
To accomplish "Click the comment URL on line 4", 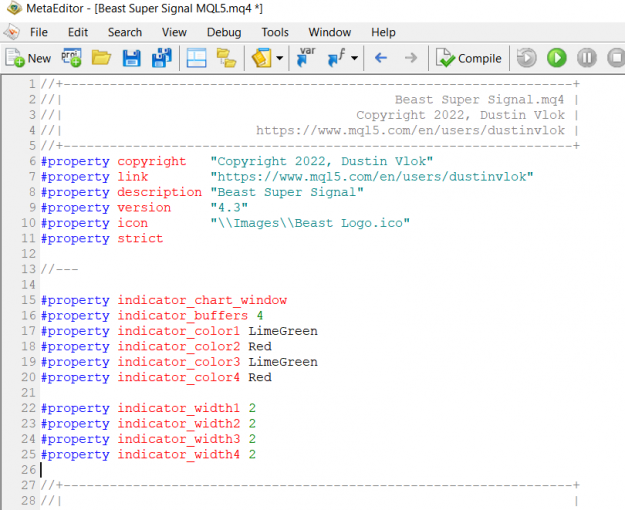I will [x=410, y=130].
